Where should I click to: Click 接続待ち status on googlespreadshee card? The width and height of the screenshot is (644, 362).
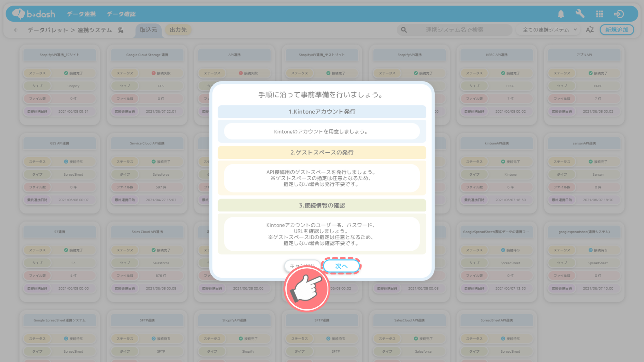tap(598, 250)
